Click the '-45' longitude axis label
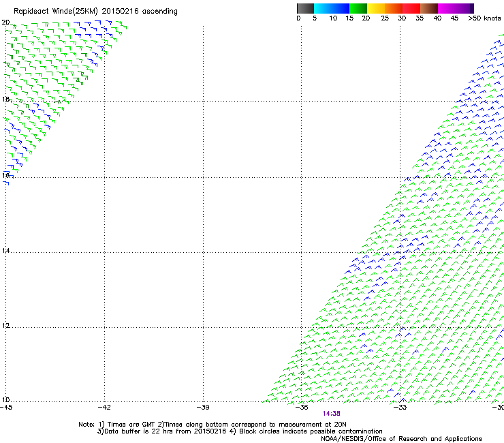Screen dimensions: 504x443 coord(6,408)
